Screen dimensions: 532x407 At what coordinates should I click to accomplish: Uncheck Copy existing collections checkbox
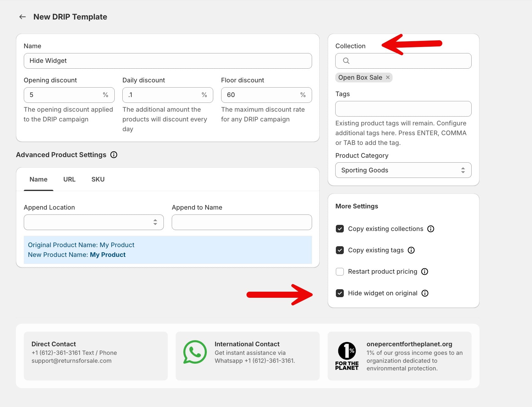click(x=340, y=229)
